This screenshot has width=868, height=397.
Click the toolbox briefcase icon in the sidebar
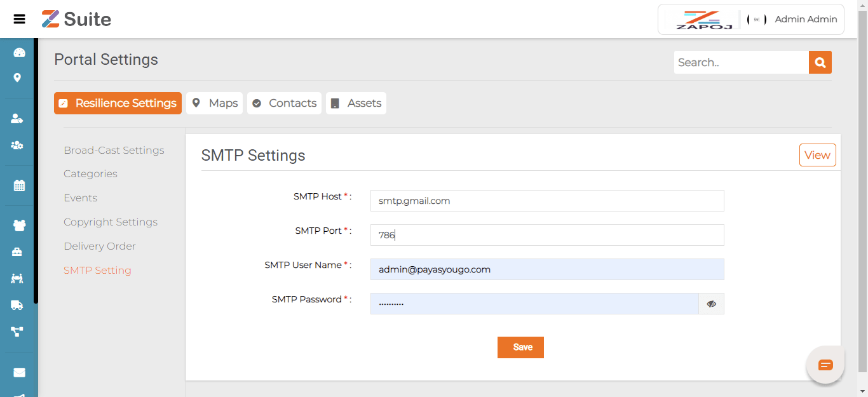(x=17, y=252)
